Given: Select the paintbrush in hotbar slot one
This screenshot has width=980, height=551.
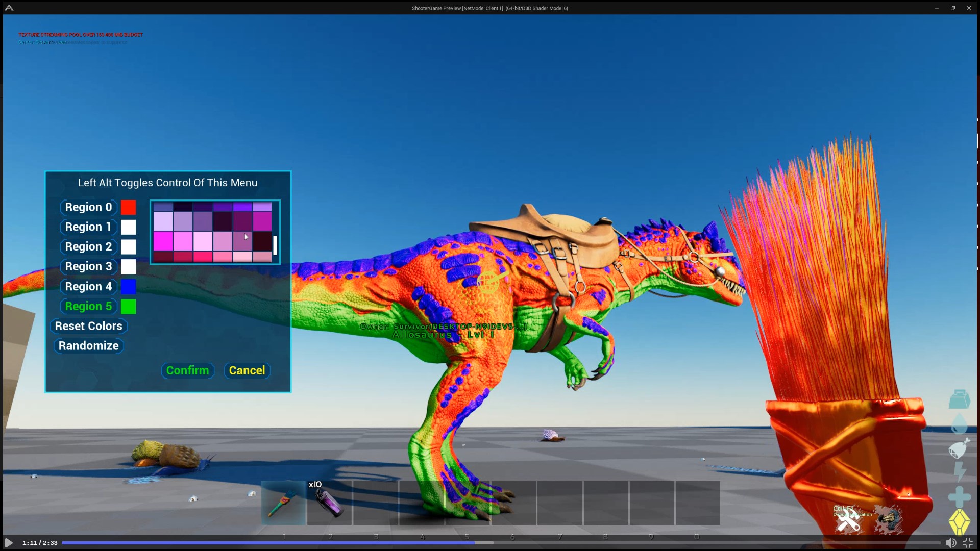Looking at the screenshot, I should click(284, 503).
